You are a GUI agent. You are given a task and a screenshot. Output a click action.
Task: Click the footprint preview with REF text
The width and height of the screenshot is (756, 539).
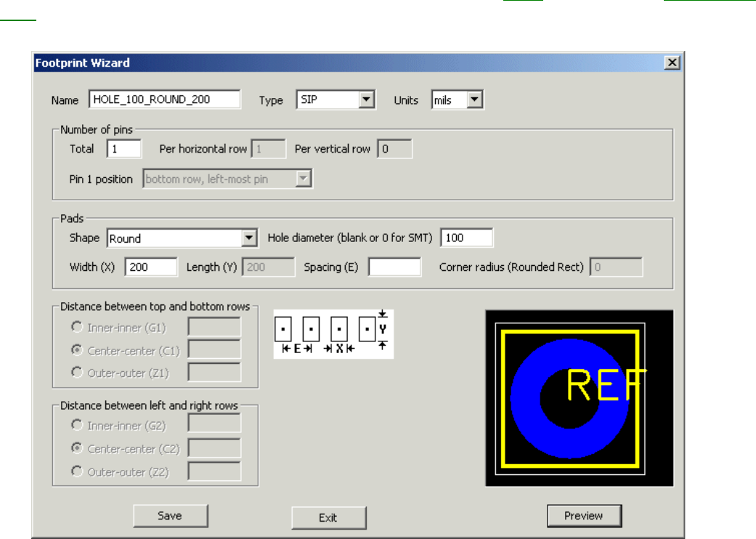579,398
